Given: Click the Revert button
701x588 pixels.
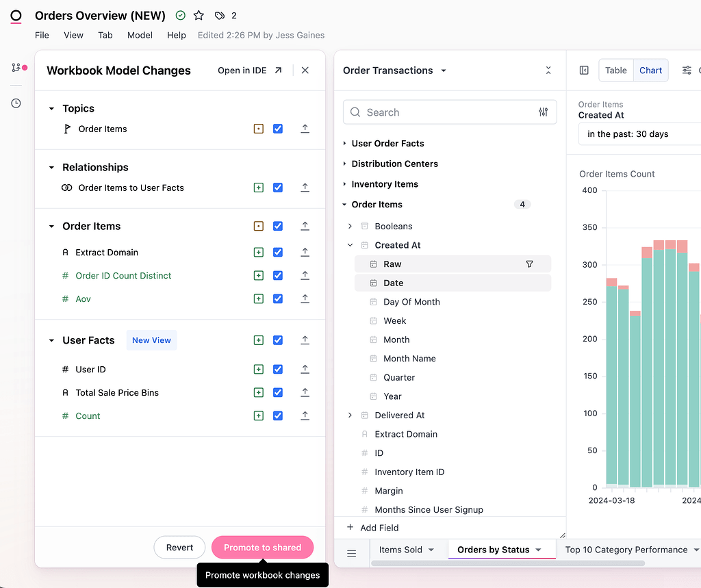Looking at the screenshot, I should (x=179, y=548).
